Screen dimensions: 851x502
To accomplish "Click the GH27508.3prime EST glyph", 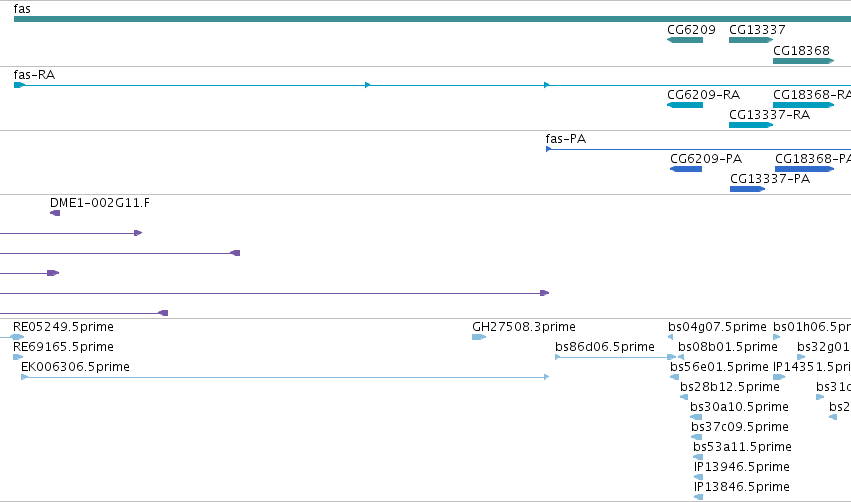I will click(x=479, y=337).
